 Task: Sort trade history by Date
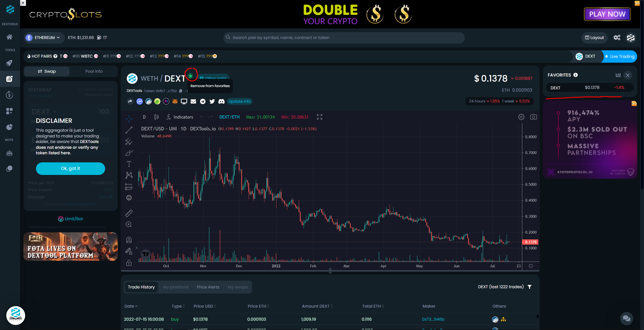pos(131,306)
